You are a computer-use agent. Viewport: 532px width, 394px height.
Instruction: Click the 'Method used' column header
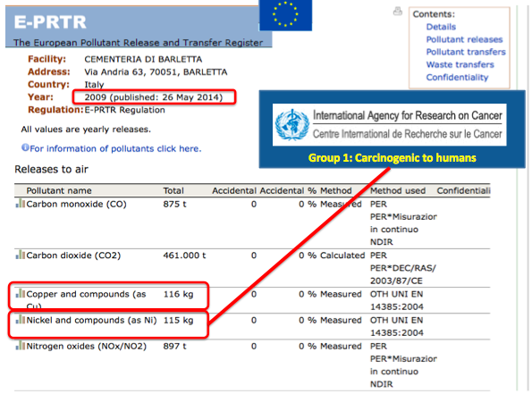click(x=398, y=190)
